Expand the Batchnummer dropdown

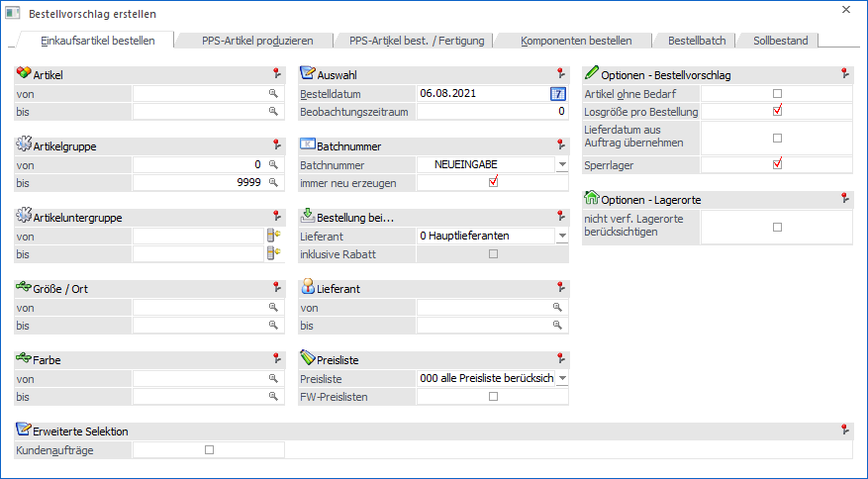(562, 164)
